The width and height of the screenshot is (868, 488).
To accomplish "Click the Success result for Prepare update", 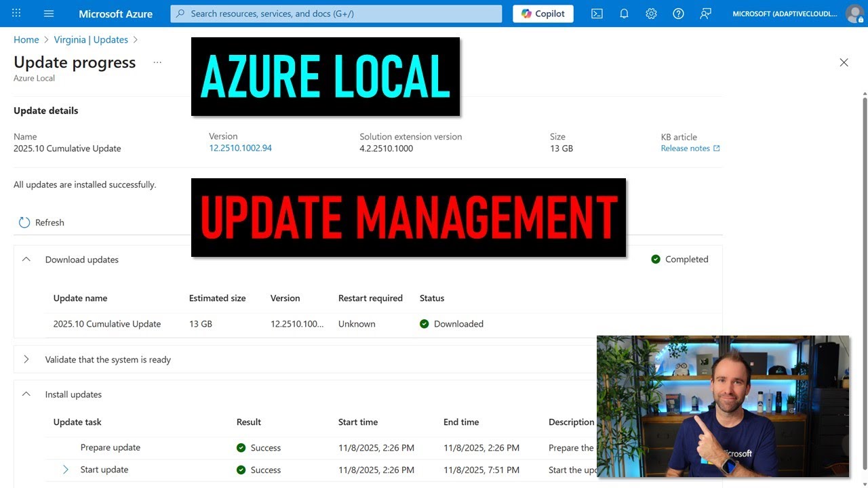I will point(258,447).
